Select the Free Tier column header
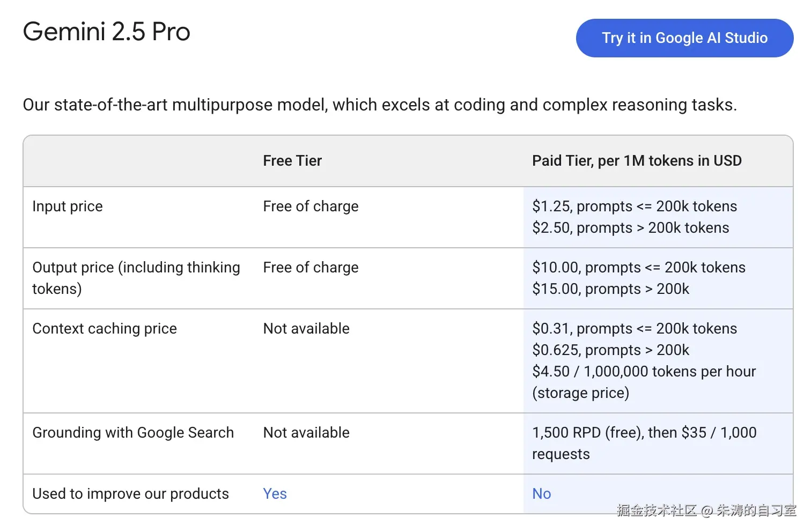Viewport: 811px width, 532px height. pos(292,161)
